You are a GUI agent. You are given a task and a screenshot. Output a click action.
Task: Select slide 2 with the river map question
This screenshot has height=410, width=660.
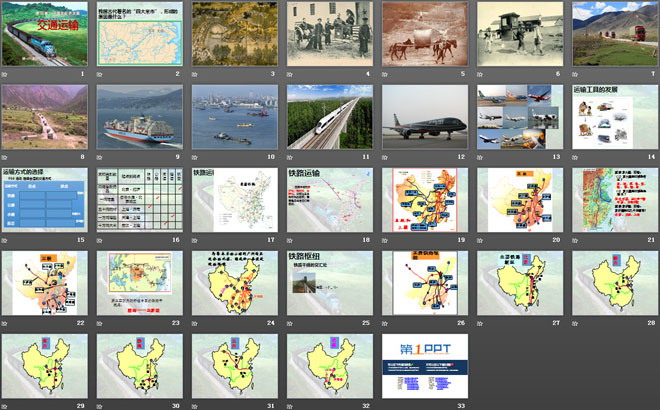click(140, 34)
